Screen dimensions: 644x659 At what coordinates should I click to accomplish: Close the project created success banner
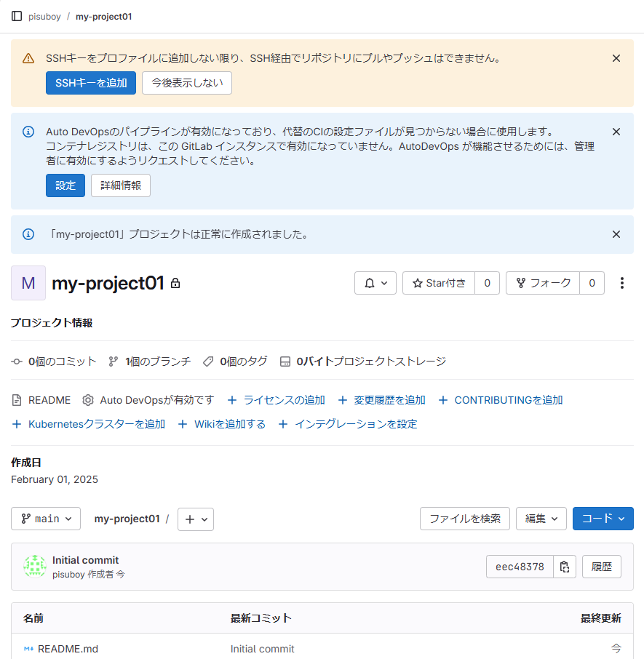click(x=616, y=234)
